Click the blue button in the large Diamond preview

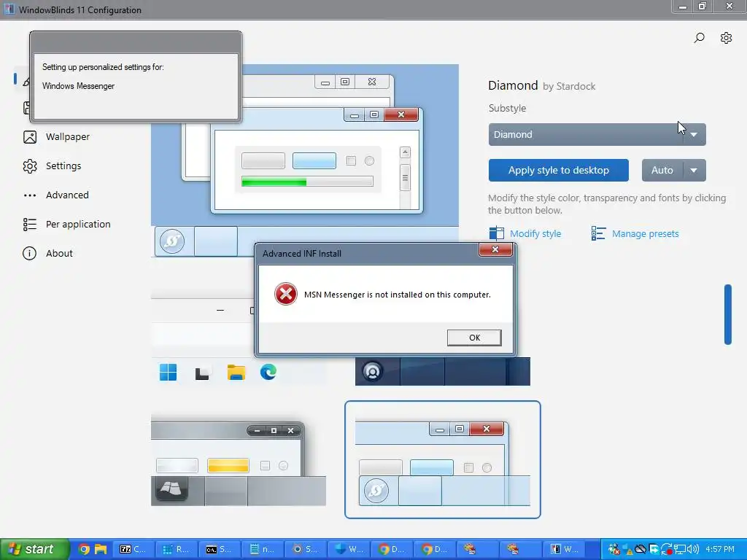314,161
